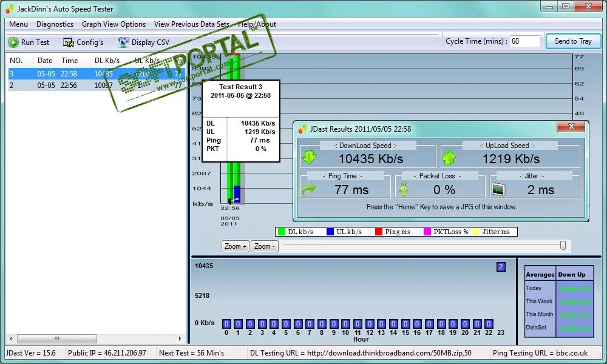Screen dimensions: 607x364
Task: Open the Diagnostics menu
Action: (55, 24)
